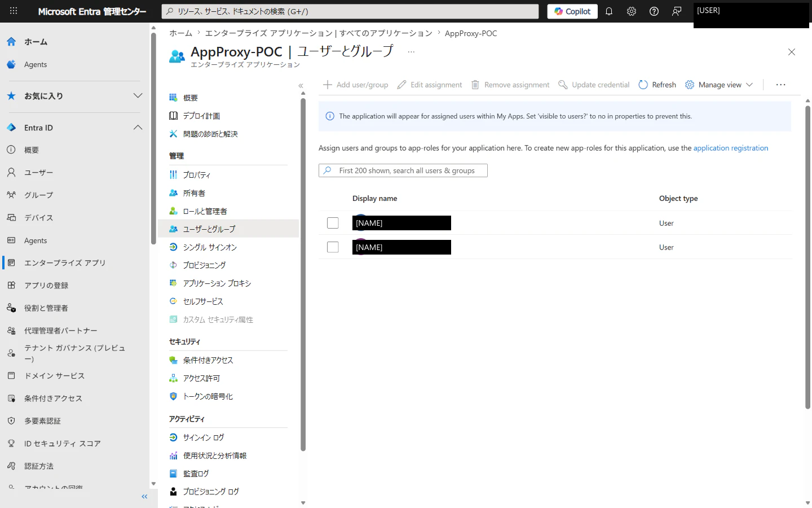Open the Manage view dropdown
This screenshot has width=812, height=508.
click(719, 85)
